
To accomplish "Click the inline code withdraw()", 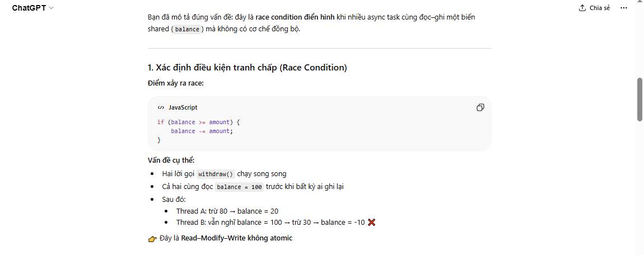I will point(216,174).
